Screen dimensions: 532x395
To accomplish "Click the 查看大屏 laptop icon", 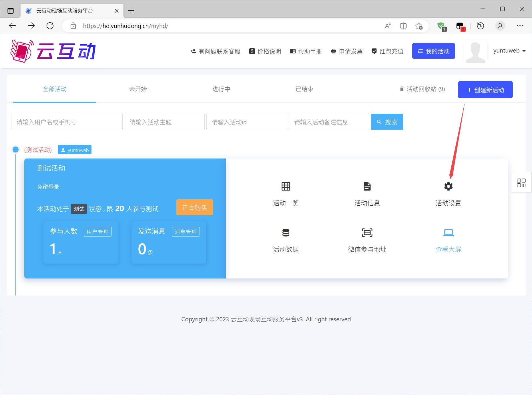I will coord(448,233).
